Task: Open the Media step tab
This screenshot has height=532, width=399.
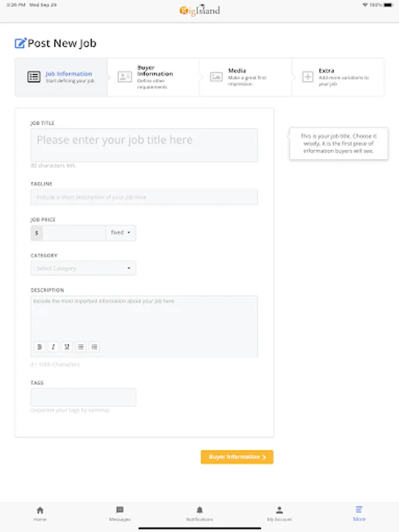Action: point(245,77)
